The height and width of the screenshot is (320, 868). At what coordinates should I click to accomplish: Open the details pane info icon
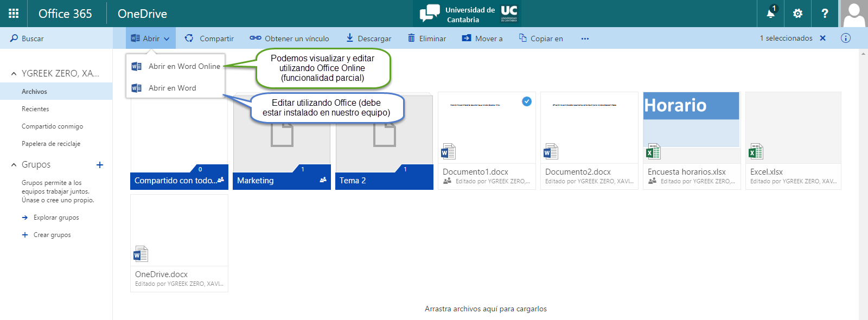846,38
